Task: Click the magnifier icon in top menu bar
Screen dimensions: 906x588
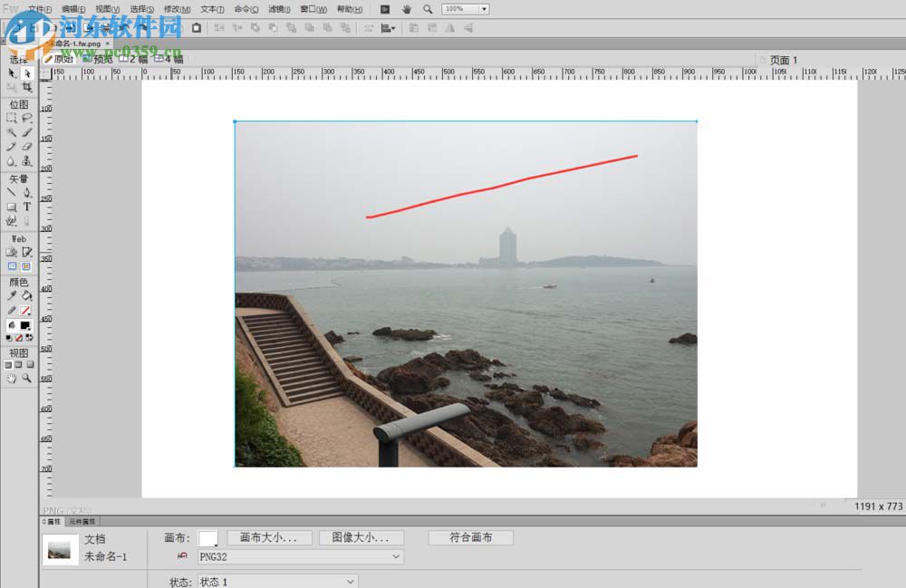Action: 428,9
